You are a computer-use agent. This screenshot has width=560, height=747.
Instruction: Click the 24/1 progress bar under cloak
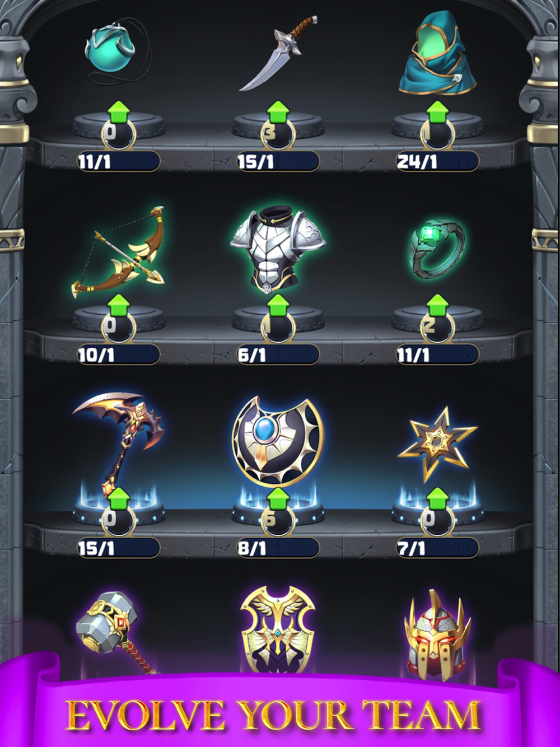437,161
